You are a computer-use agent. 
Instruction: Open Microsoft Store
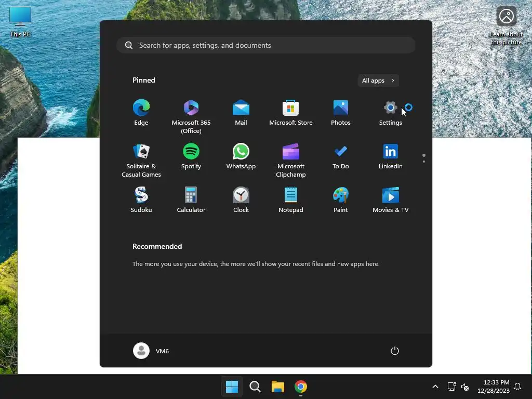tap(291, 113)
